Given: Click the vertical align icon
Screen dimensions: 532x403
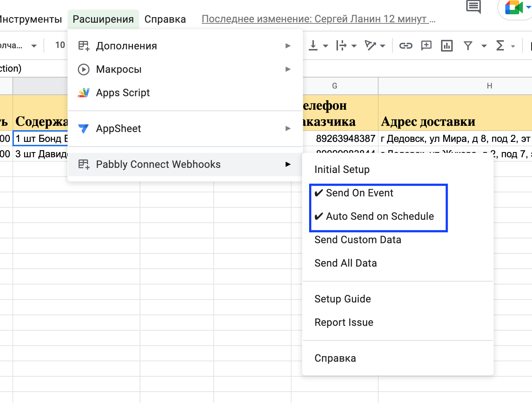Looking at the screenshot, I should point(313,46).
